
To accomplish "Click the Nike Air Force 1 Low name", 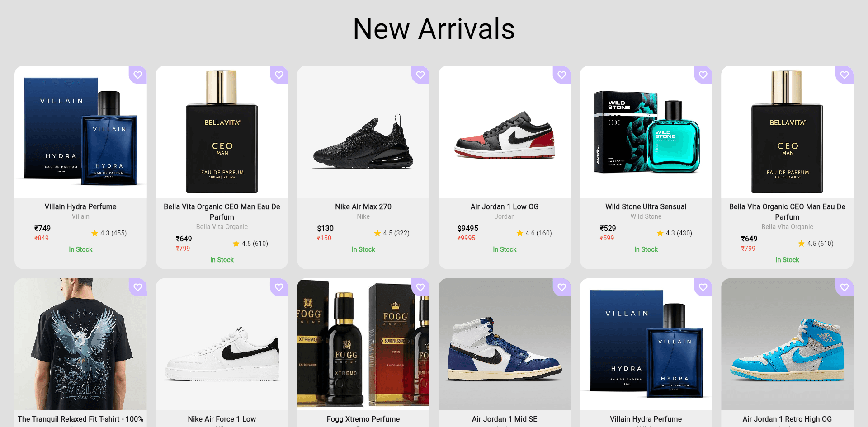I will [222, 419].
